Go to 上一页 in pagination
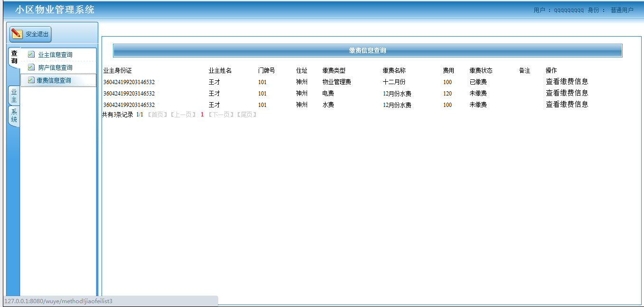 (x=183, y=115)
